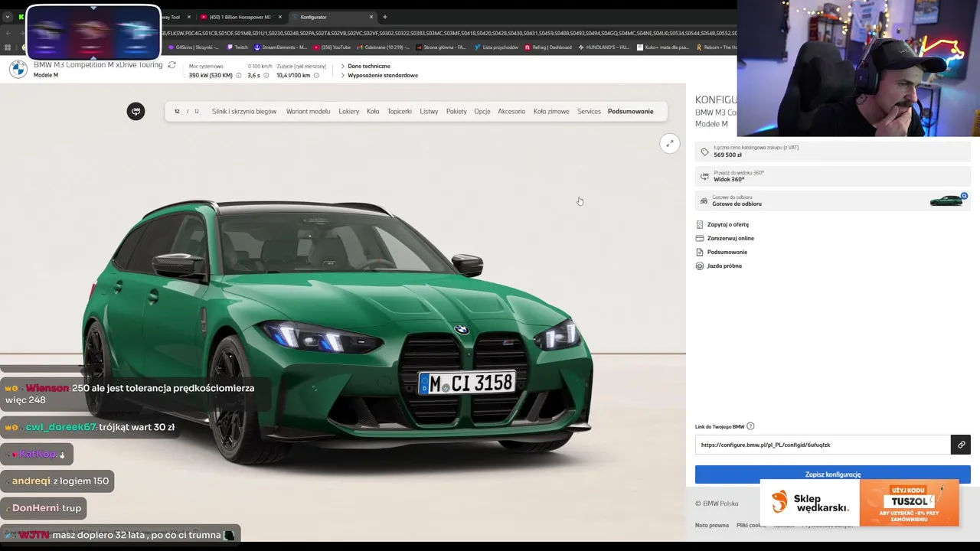980x551 pixels.
Task: Click the copy link chain icon button
Action: tap(961, 445)
